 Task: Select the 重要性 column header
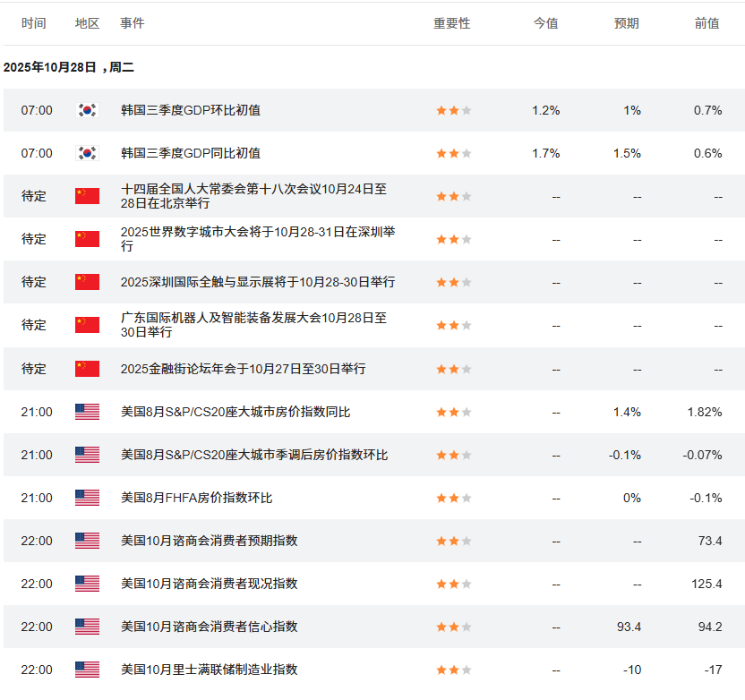451,23
